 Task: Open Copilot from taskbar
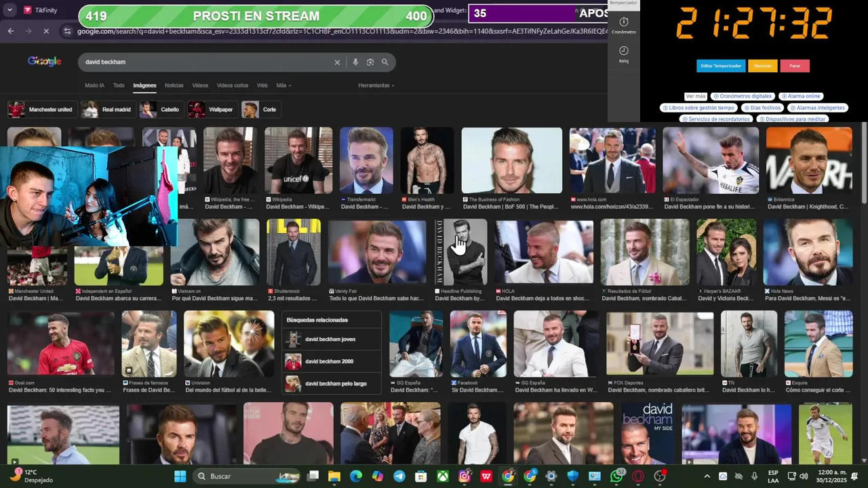(x=378, y=476)
